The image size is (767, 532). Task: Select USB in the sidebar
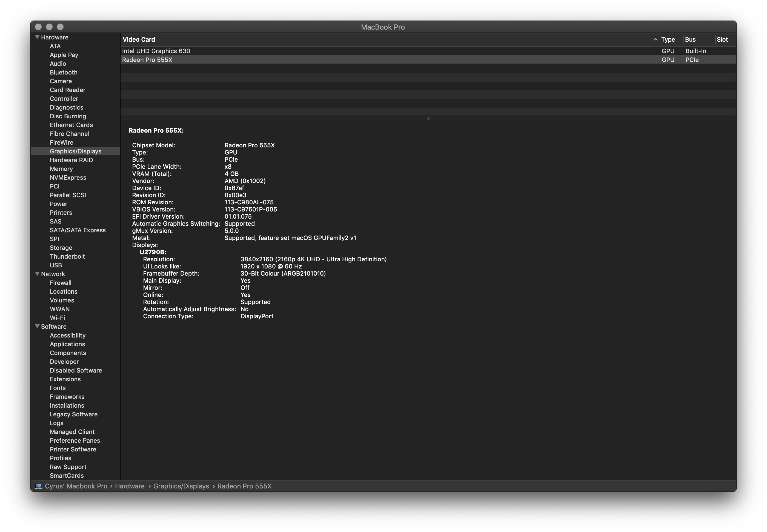56,265
